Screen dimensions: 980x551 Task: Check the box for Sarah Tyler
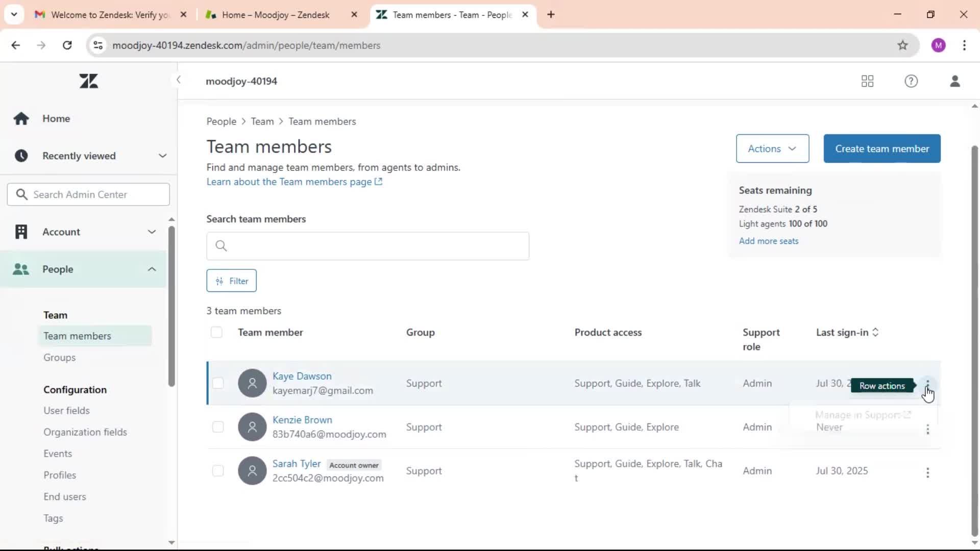click(x=218, y=471)
